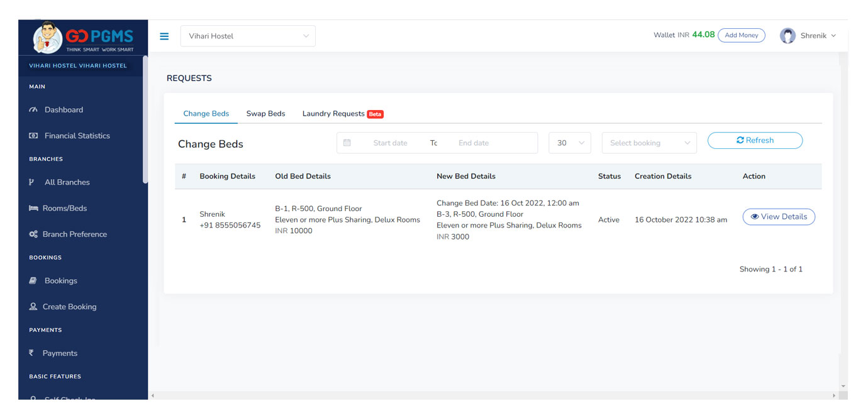Click the GoPGMS logo

point(84,38)
